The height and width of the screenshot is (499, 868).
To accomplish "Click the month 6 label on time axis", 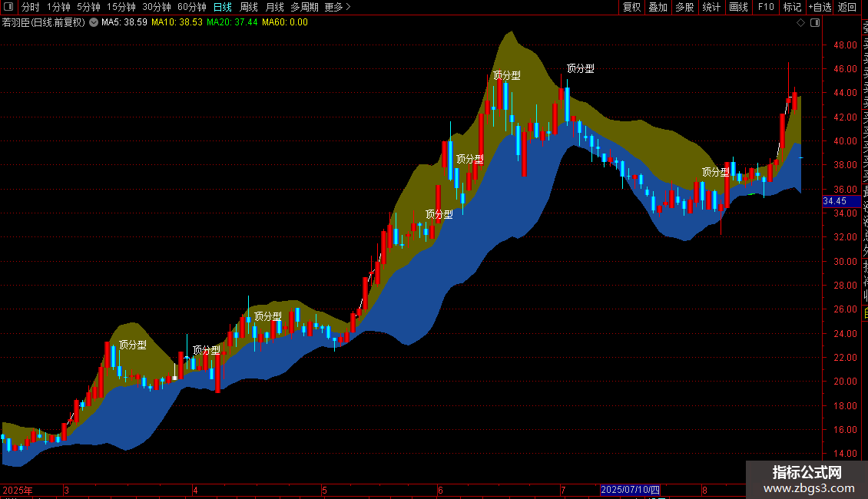I will 440,490.
